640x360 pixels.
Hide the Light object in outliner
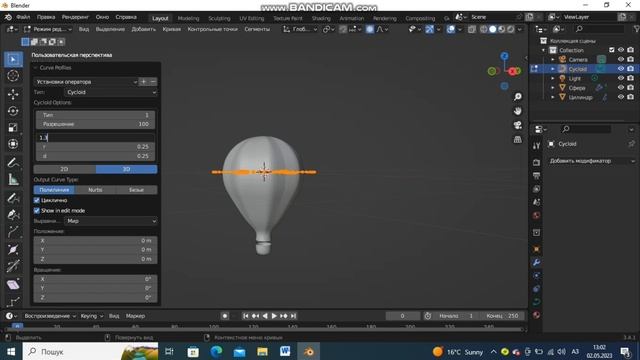click(x=621, y=78)
